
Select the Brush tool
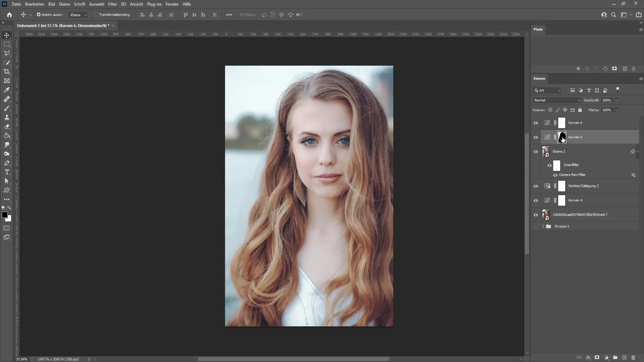pos(7,108)
